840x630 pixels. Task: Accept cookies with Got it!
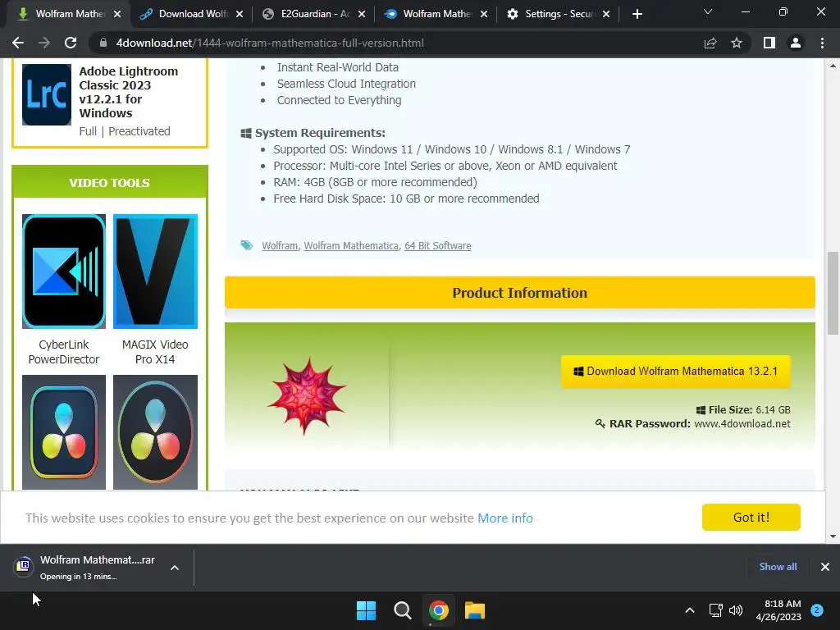[x=751, y=518]
